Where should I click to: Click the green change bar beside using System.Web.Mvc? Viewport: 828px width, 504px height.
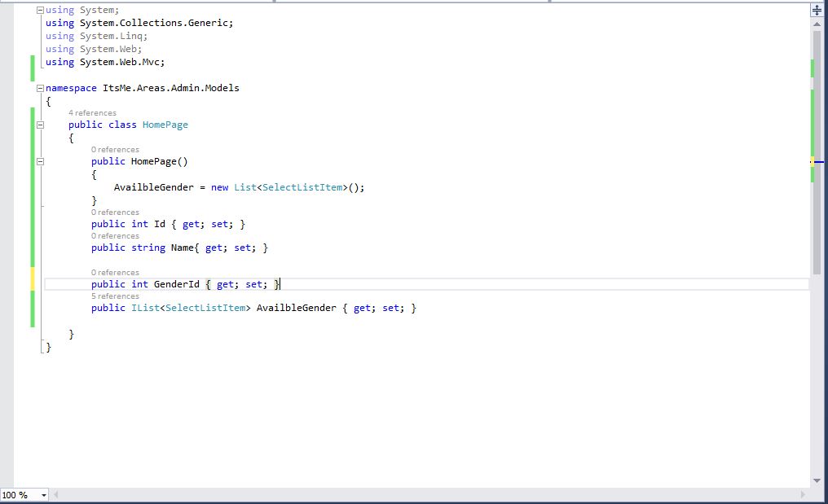(33, 62)
